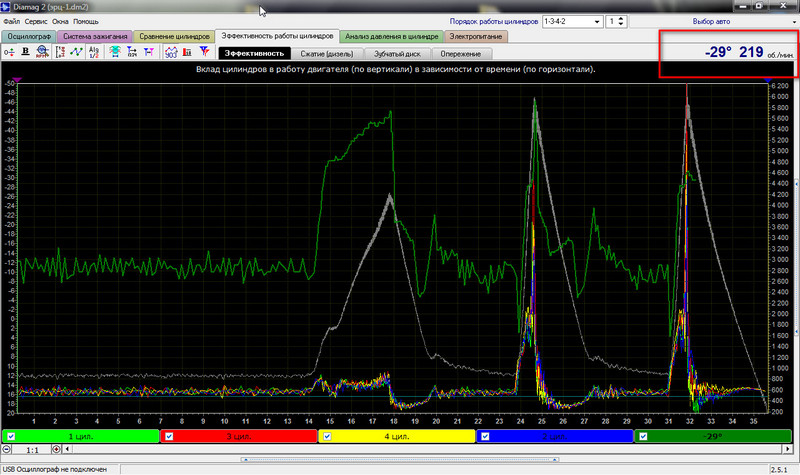Open the Сервис menu
Viewport: 800px width, 475px height.
[x=36, y=21]
